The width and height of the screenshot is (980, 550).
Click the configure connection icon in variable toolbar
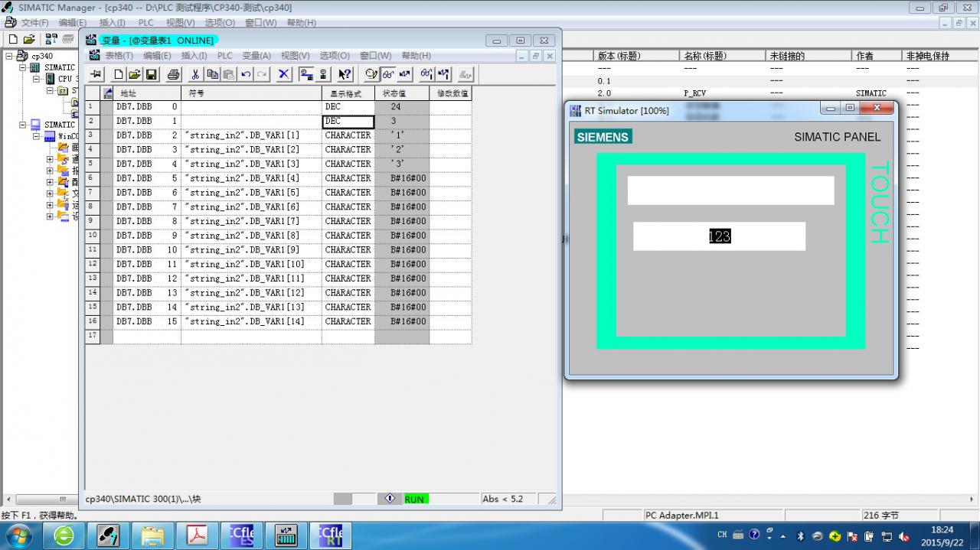(x=306, y=74)
